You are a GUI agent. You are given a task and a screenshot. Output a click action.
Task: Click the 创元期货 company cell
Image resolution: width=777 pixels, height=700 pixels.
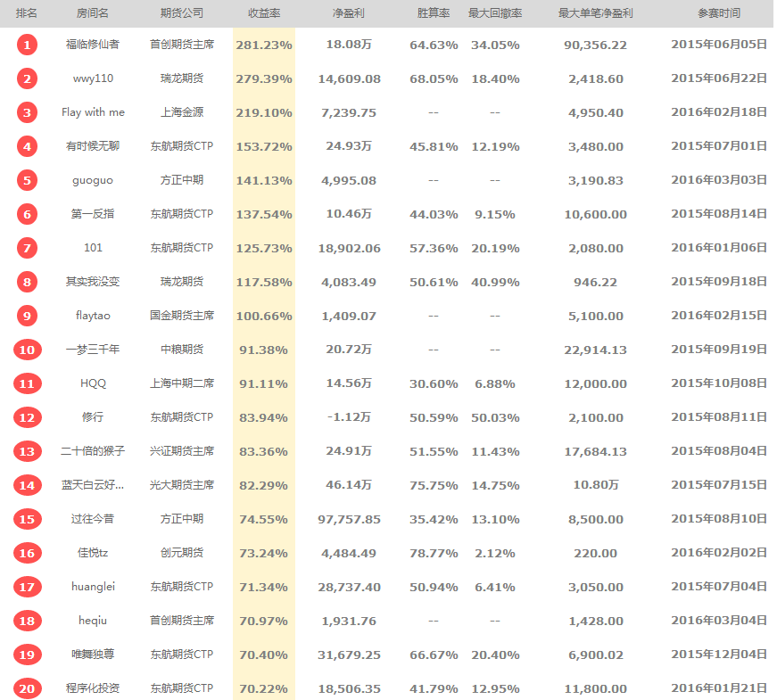[x=182, y=553]
